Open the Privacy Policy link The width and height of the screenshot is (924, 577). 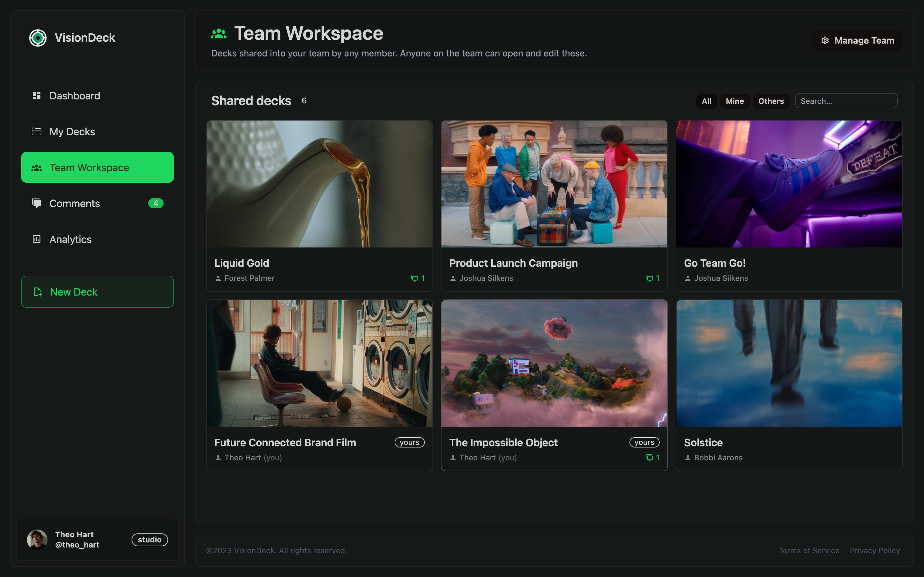(875, 551)
